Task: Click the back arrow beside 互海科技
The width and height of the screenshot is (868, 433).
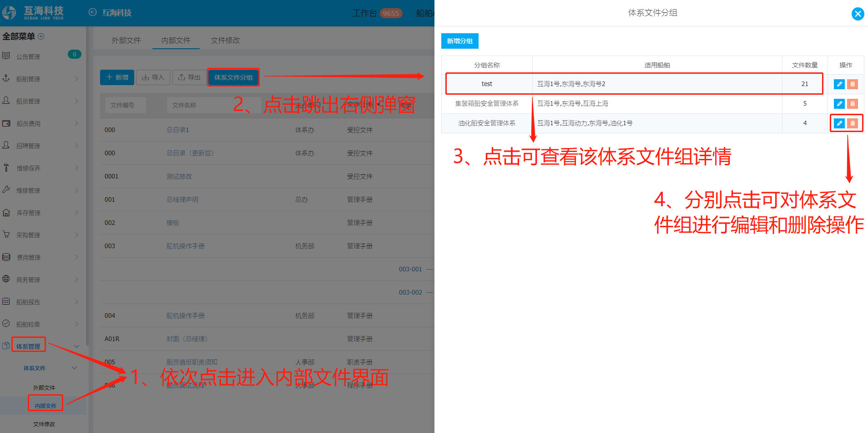Action: [92, 12]
